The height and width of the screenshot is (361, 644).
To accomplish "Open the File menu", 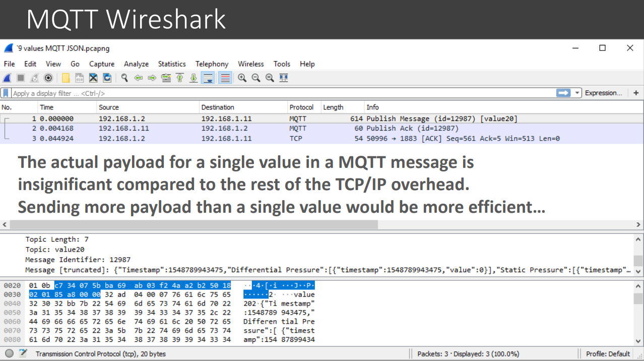I will coord(10,64).
